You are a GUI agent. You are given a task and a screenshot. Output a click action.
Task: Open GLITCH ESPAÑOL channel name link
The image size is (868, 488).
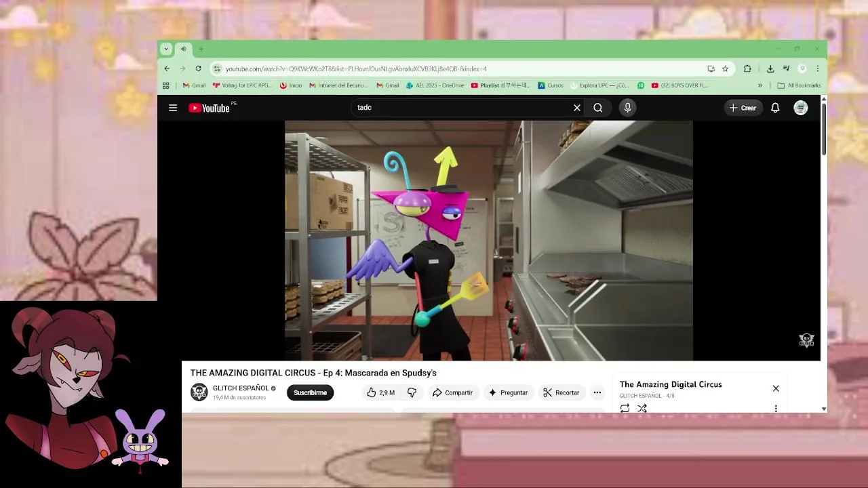(x=241, y=388)
